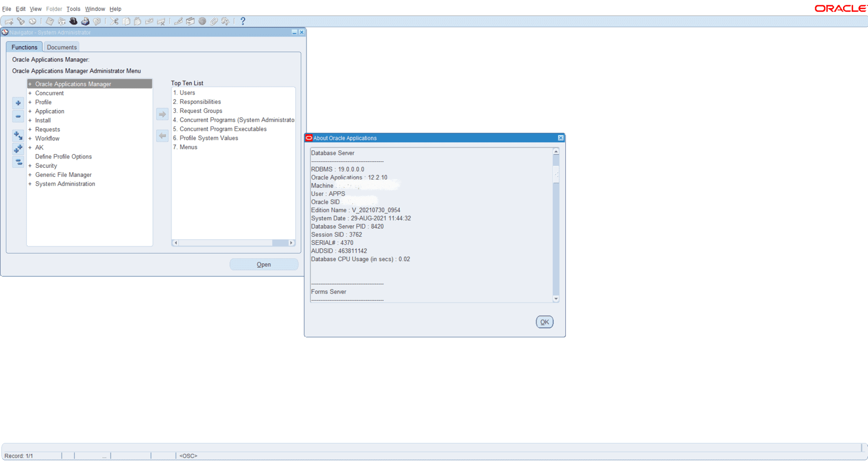Viewport: 868px width, 462px height.
Task: Click the About dialog scroll down arrow
Action: [x=556, y=299]
